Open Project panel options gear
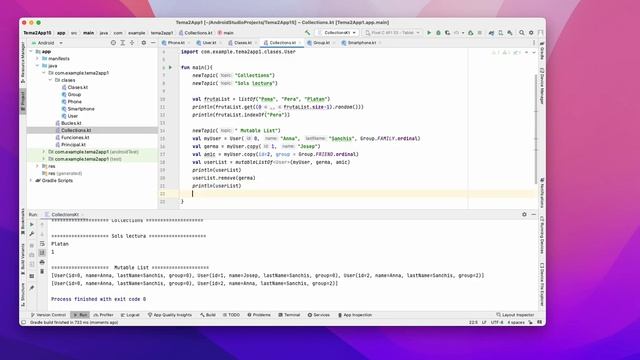The image size is (640, 360). (x=144, y=43)
